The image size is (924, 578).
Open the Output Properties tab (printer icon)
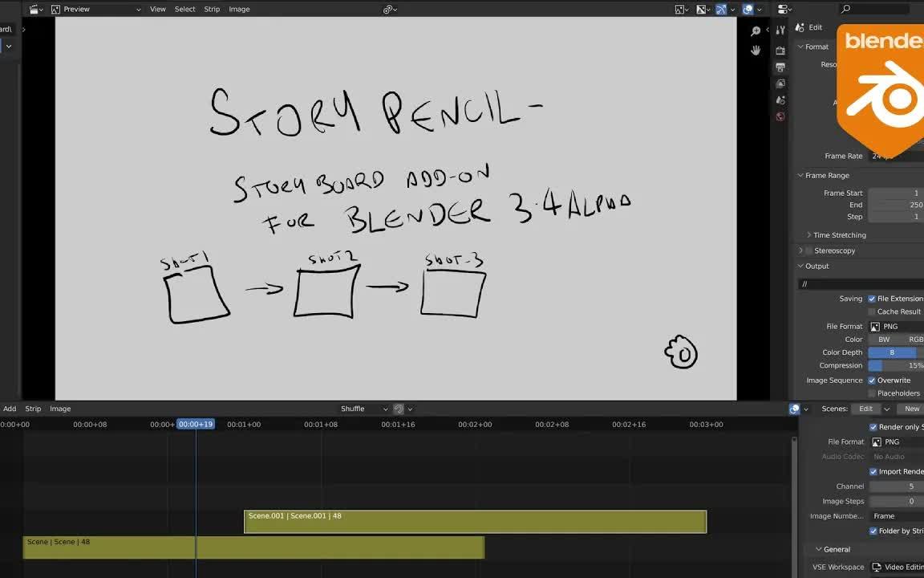[780, 67]
